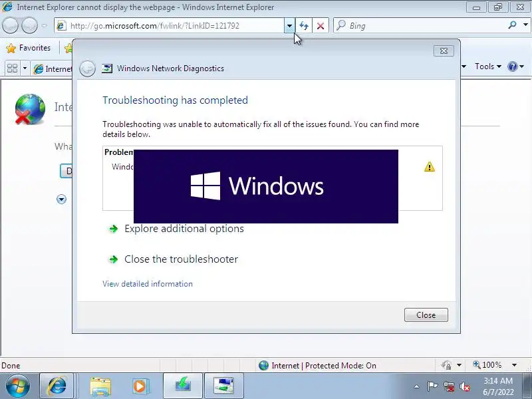Open Windows Explorer folder taskbar icon
Image resolution: width=532 pixels, height=399 pixels.
[x=100, y=386]
